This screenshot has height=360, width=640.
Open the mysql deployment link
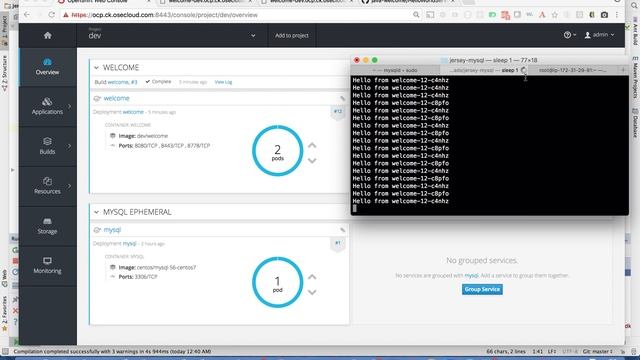tap(129, 244)
